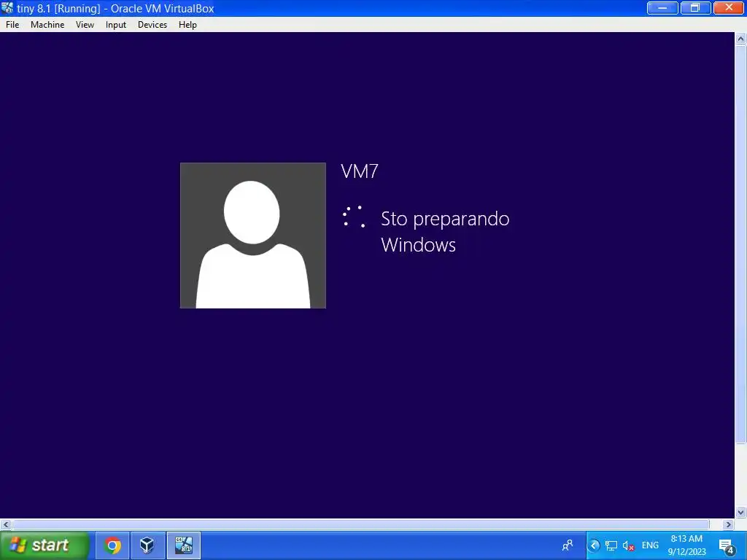Click the Start button
This screenshot has height=560, width=747.
(44, 545)
